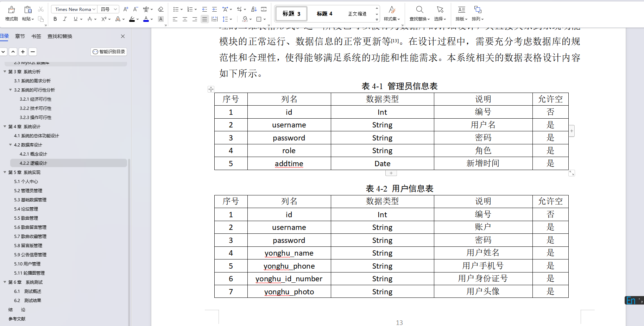Click the numbered list icon
This screenshot has width=644, height=326.
pos(190,9)
